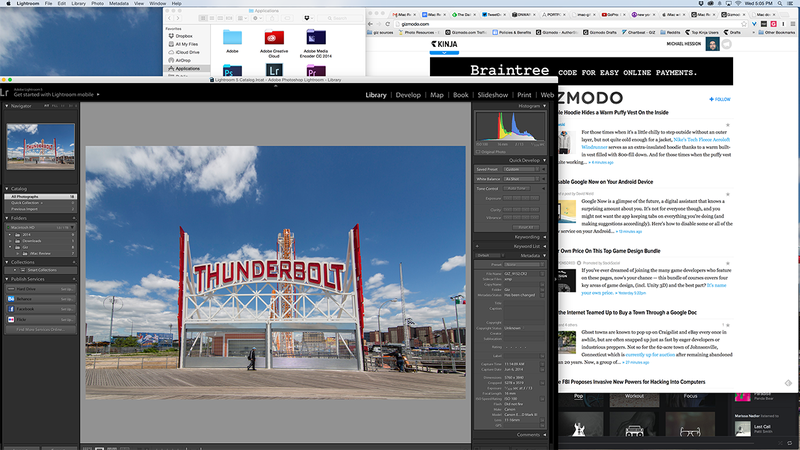Open Macintosh HD volume dropdown
Image resolution: width=800 pixels, height=450 pixels.
click(72, 228)
